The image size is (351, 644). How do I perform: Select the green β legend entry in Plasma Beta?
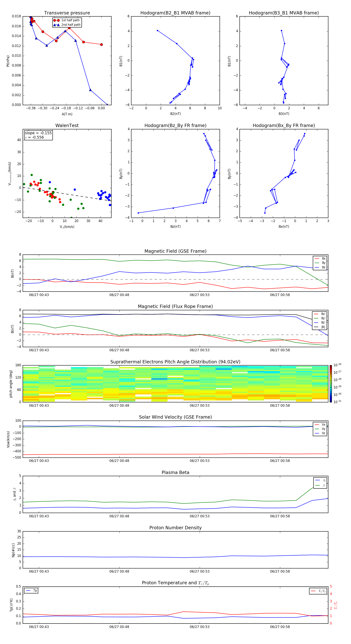point(320,486)
